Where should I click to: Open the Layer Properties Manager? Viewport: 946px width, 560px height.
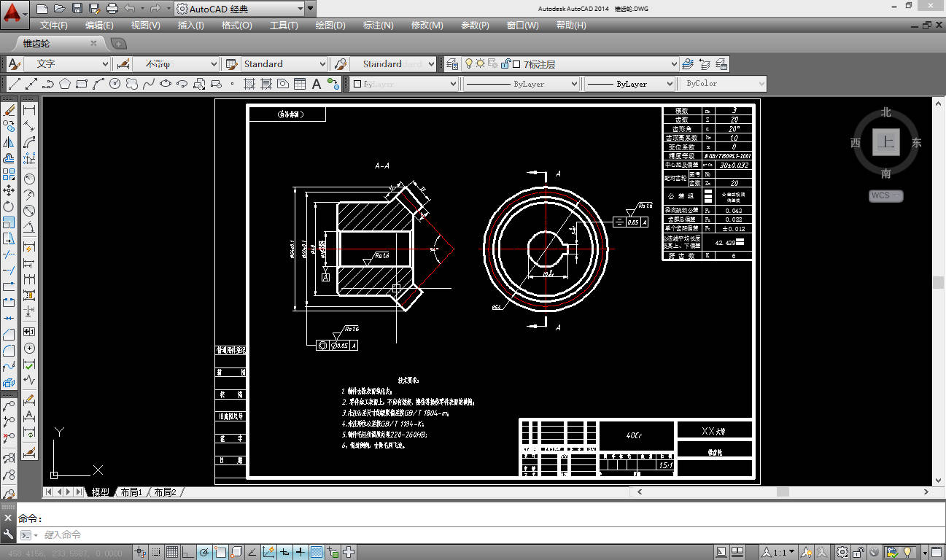452,64
